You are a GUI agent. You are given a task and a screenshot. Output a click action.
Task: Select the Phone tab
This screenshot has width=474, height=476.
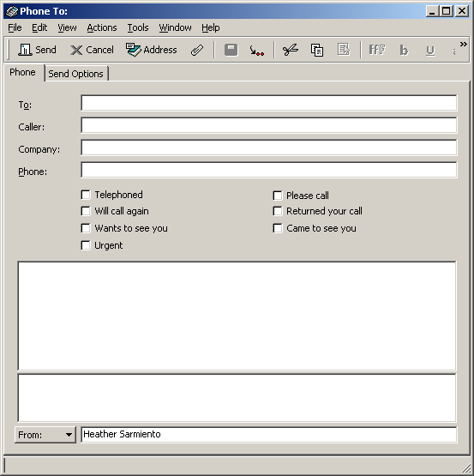tap(23, 73)
